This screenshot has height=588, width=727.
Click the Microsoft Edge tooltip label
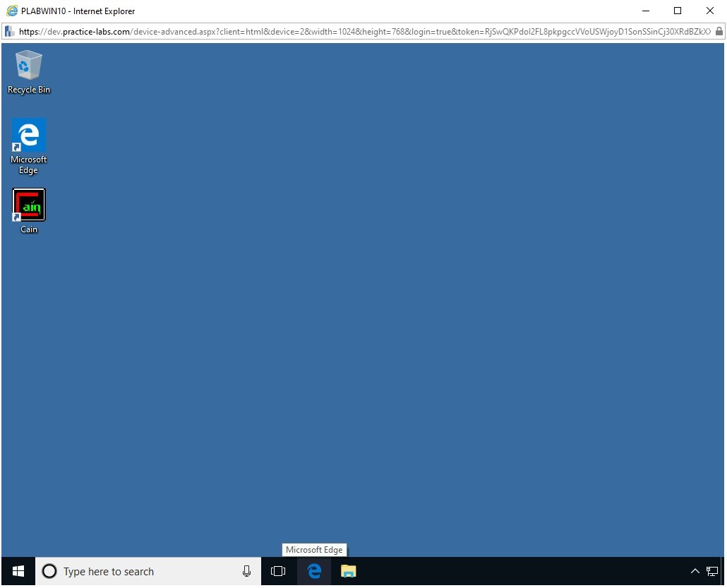click(x=314, y=549)
